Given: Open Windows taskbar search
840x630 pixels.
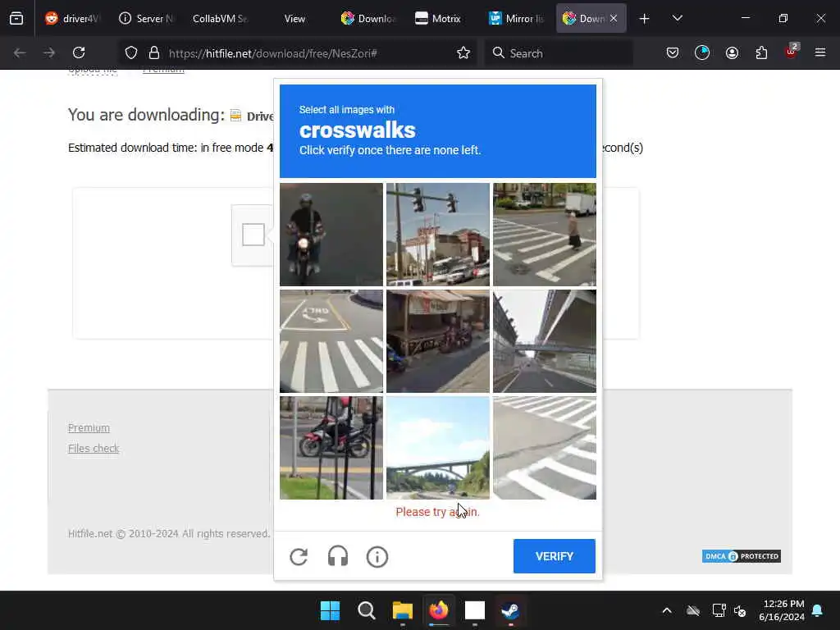Looking at the screenshot, I should coord(367,610).
